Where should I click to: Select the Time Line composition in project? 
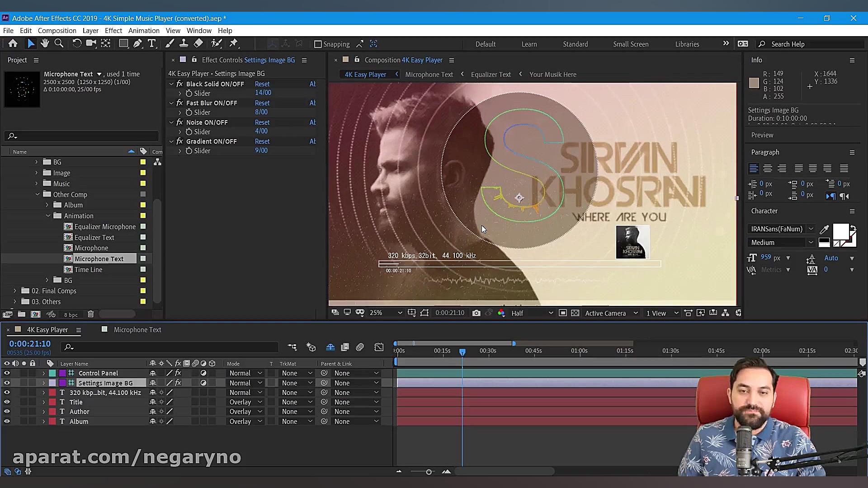(x=88, y=270)
